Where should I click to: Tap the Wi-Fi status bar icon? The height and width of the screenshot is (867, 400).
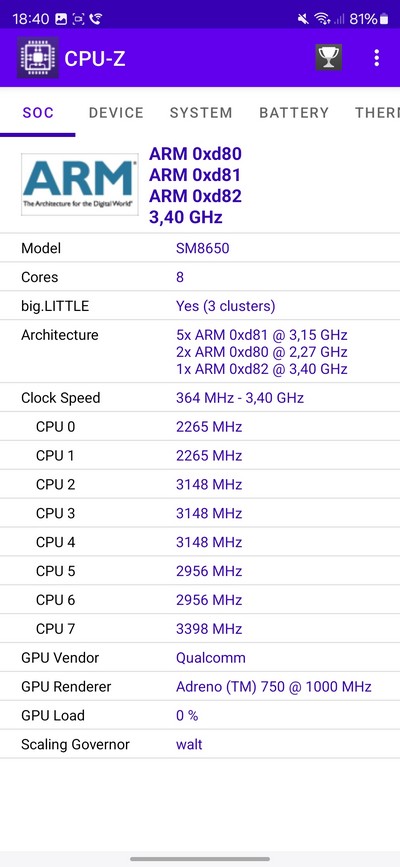pyautogui.click(x=321, y=19)
